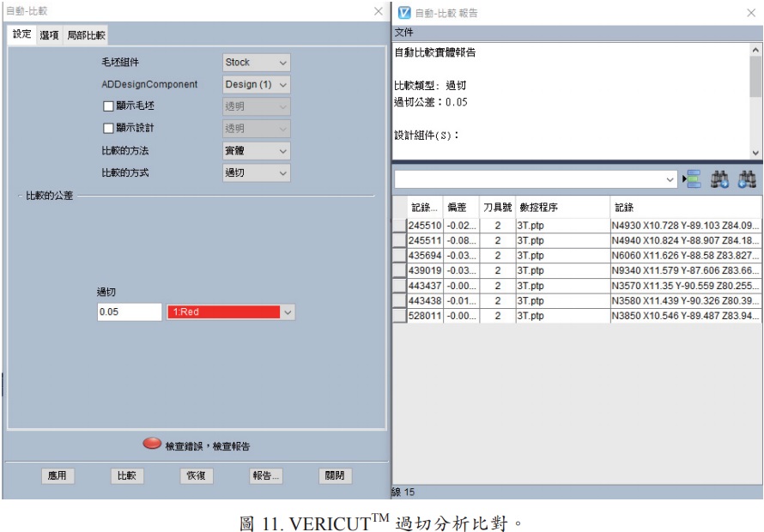764x532 pixels.
Task: Click the go-to-record list icon beside search box
Action: [692, 179]
